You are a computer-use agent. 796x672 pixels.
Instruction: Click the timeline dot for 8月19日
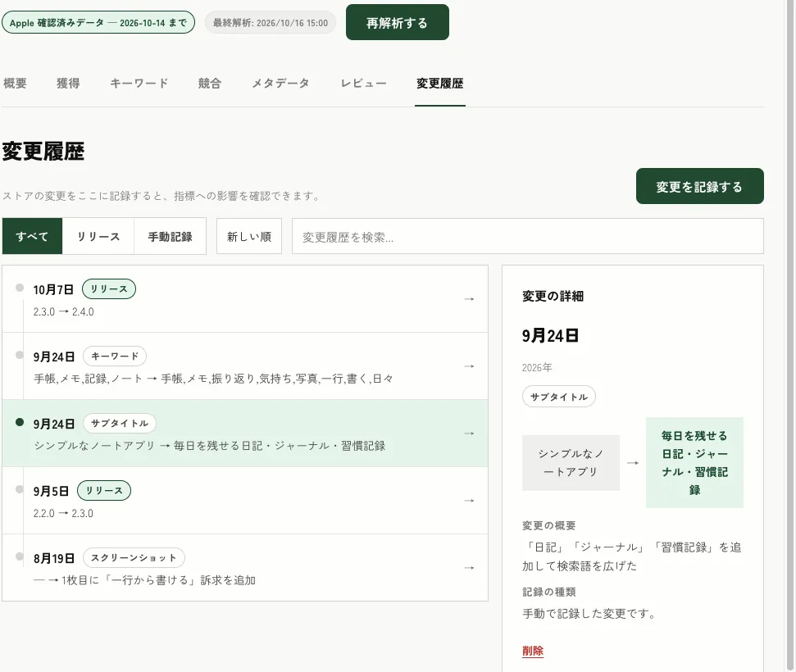click(x=20, y=556)
